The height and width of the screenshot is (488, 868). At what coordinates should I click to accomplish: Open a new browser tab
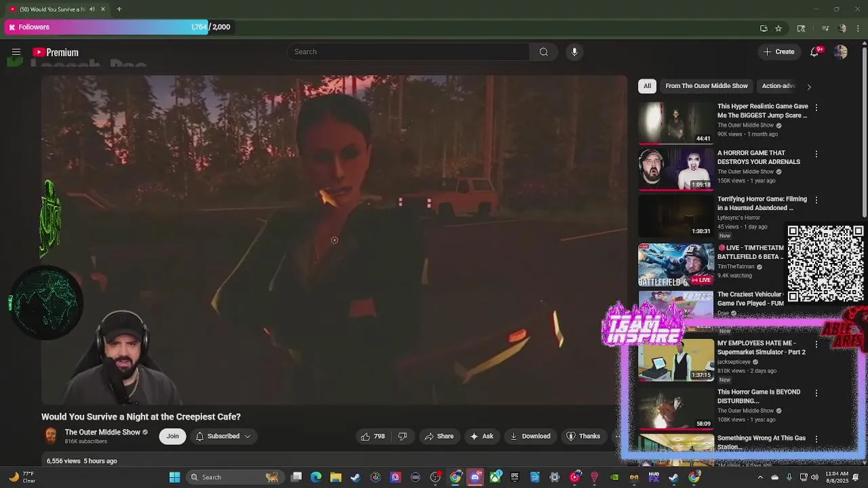click(x=119, y=9)
